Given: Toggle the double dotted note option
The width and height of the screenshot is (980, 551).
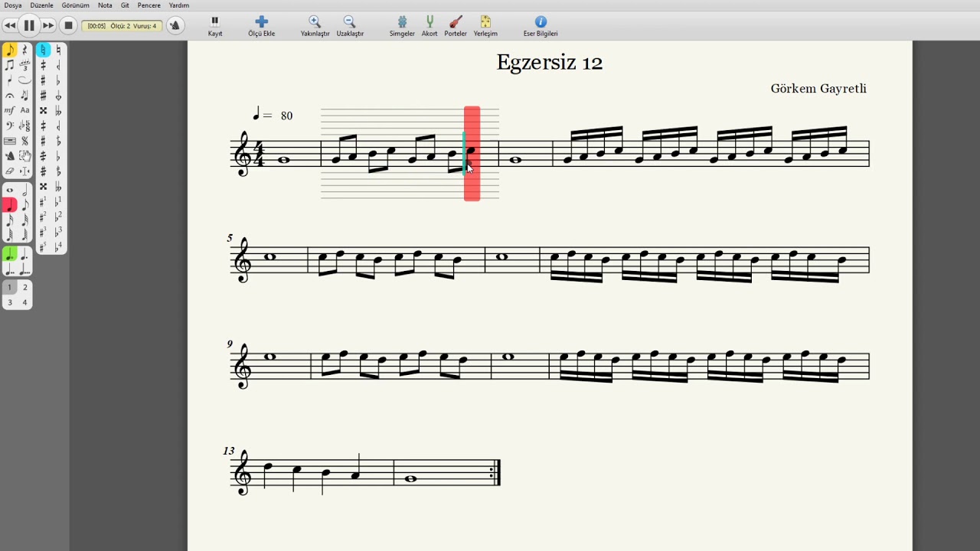Looking at the screenshot, I should [x=9, y=269].
